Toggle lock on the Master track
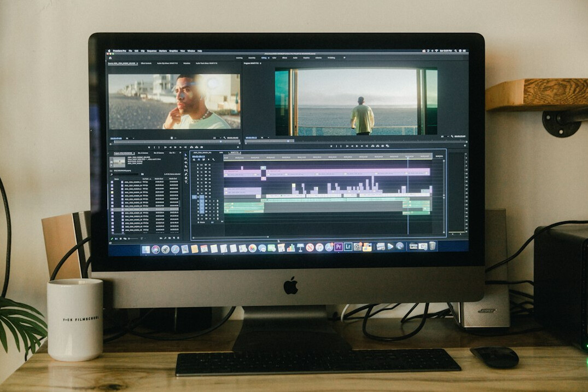 pos(199,222)
